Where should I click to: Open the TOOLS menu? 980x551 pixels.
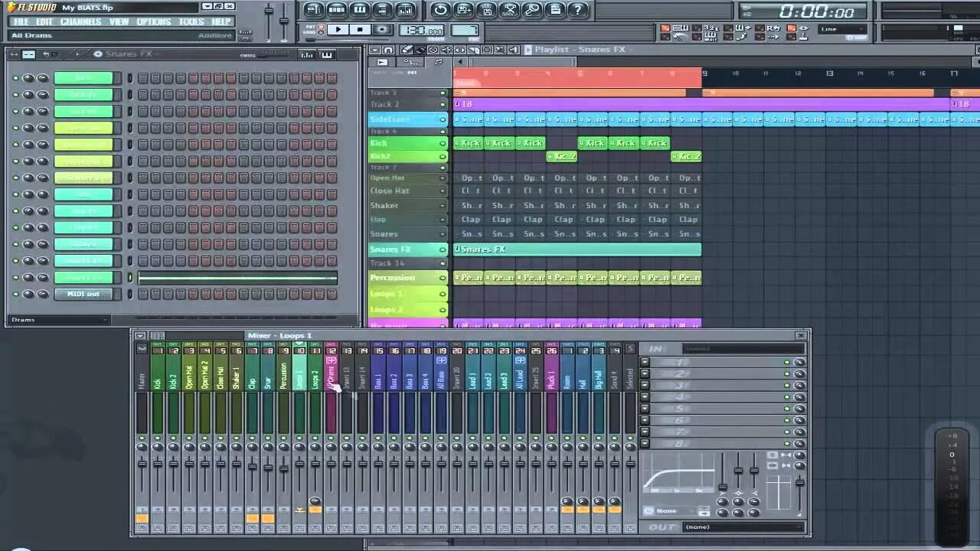tap(191, 21)
